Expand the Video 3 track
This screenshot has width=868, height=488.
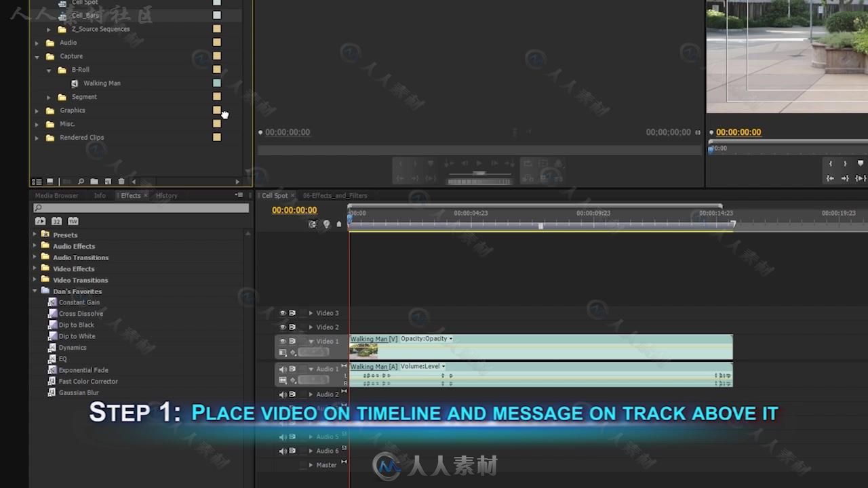pos(311,313)
